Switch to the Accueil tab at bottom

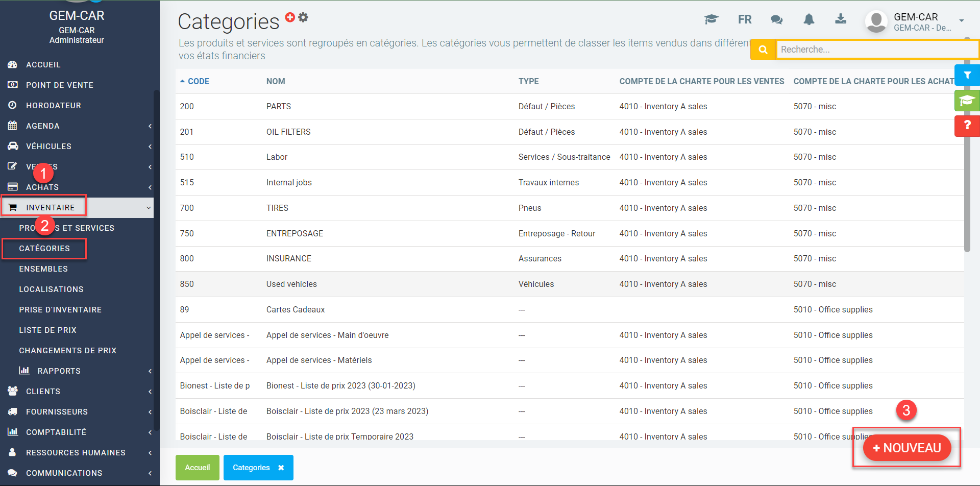click(197, 468)
